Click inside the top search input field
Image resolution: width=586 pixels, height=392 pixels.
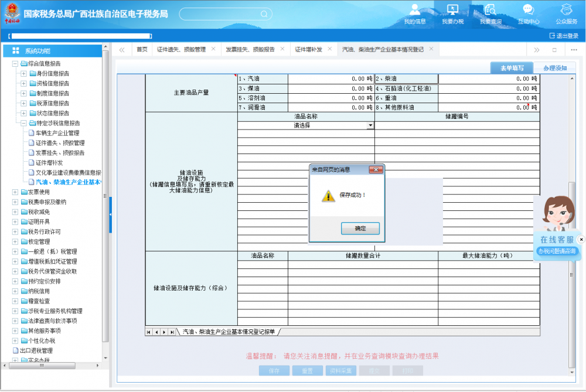pos(223,14)
